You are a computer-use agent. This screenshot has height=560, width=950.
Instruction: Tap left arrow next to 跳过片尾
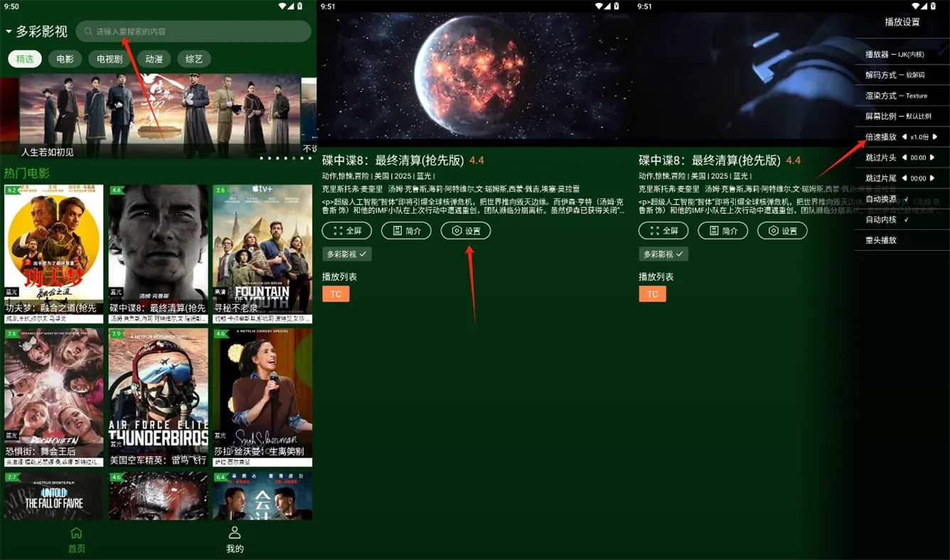(x=904, y=178)
